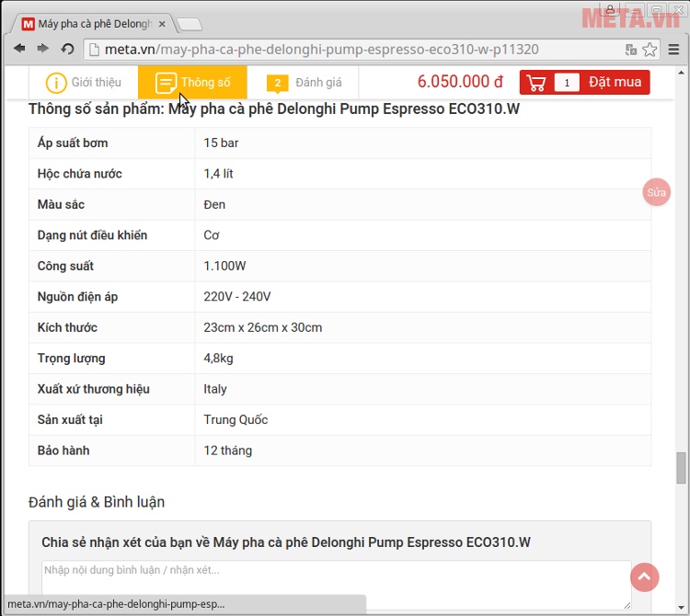
Task: Click the 'Chia sẻ nhận xét của bạn' heading
Action: click(286, 542)
